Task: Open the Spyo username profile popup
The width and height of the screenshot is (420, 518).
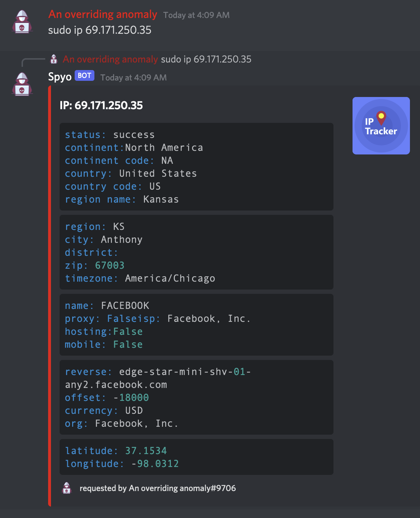Action: coord(60,77)
